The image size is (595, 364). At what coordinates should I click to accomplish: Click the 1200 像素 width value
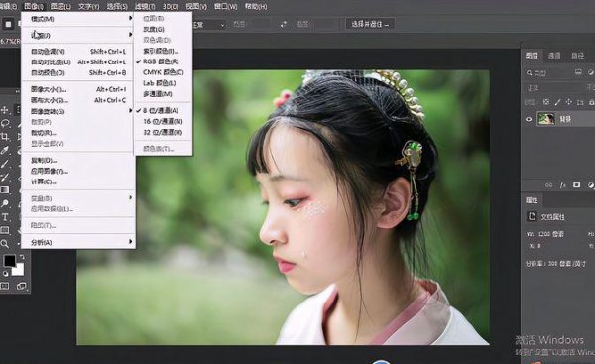pos(551,234)
